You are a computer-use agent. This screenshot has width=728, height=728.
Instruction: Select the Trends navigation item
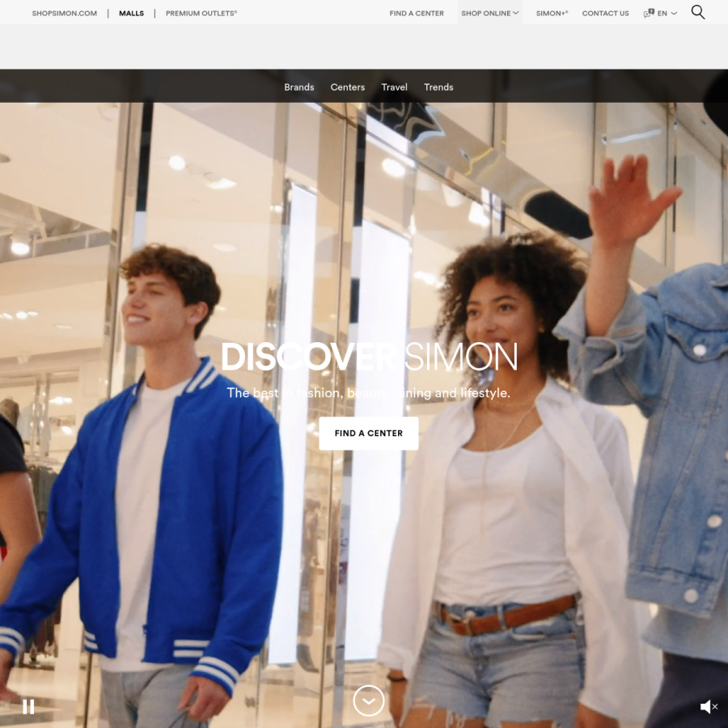pyautogui.click(x=438, y=87)
